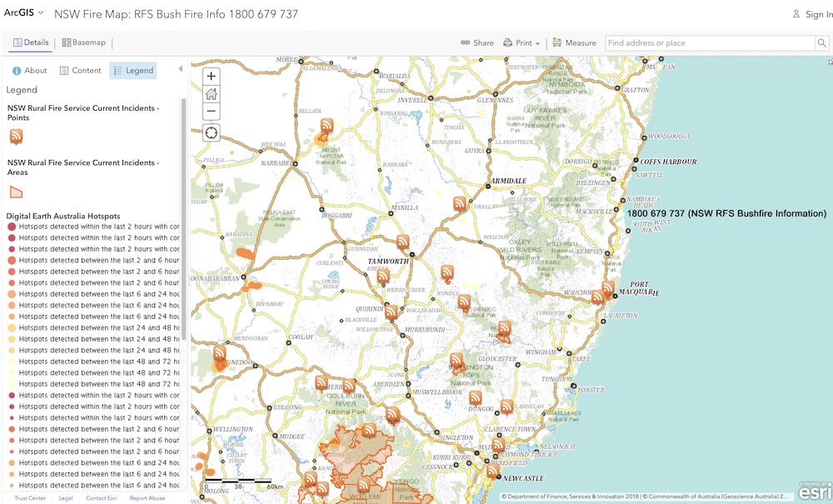The width and height of the screenshot is (833, 504).
Task: Click the incident areas legend symbol
Action: pos(16,192)
